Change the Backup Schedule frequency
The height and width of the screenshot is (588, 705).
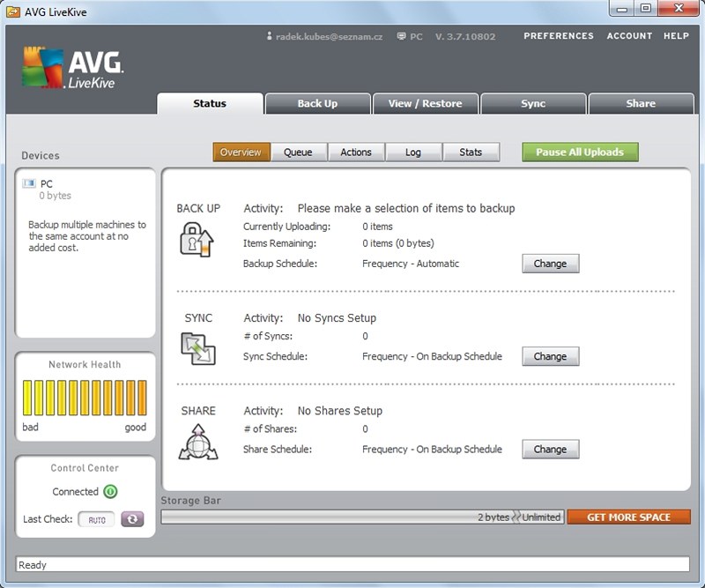(x=550, y=264)
